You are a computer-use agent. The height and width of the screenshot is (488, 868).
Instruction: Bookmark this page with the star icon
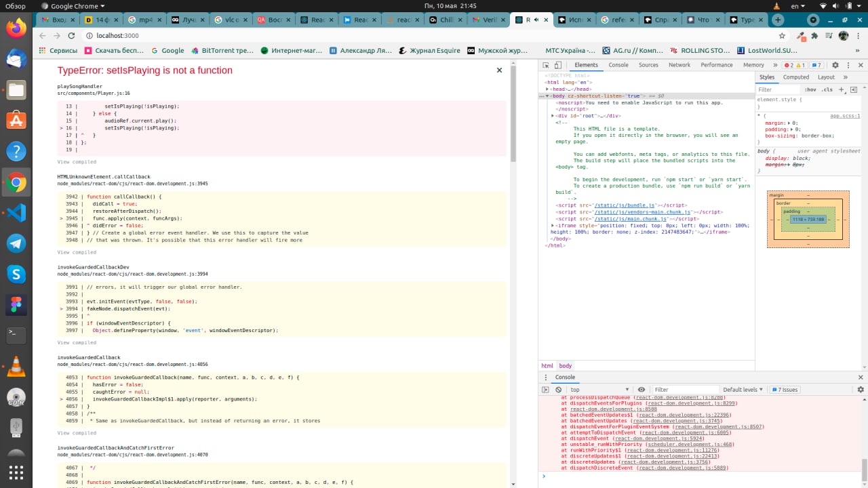click(x=782, y=36)
